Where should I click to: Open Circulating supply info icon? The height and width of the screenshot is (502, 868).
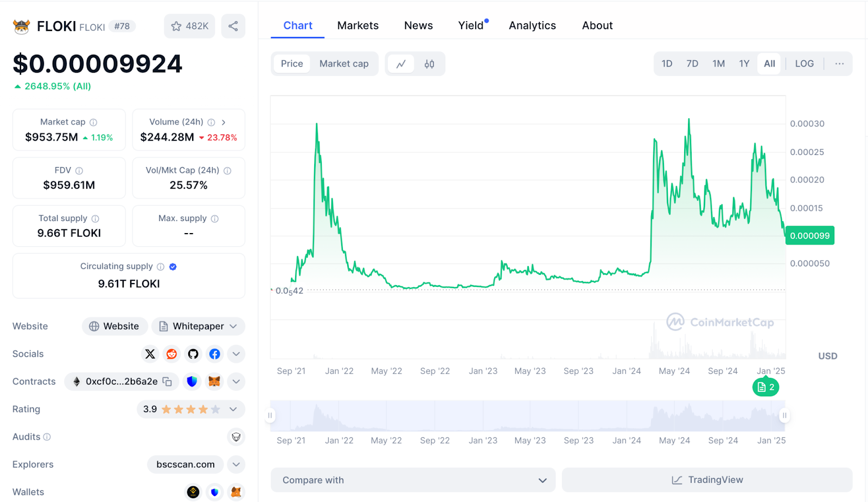point(161,267)
